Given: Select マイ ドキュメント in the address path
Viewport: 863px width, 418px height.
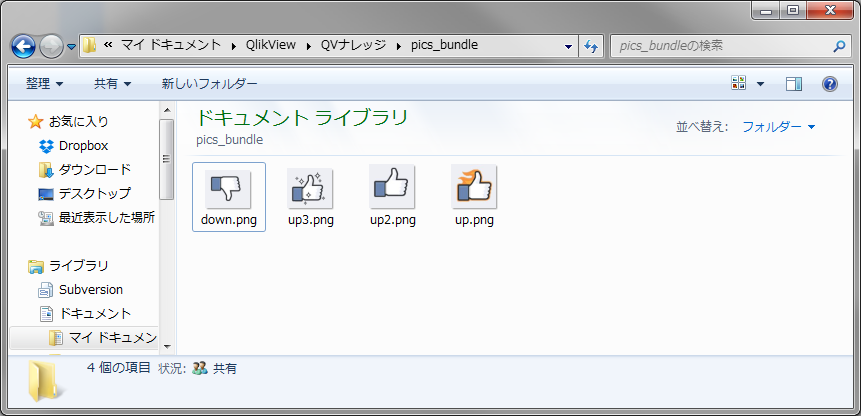Looking at the screenshot, I should 171,46.
